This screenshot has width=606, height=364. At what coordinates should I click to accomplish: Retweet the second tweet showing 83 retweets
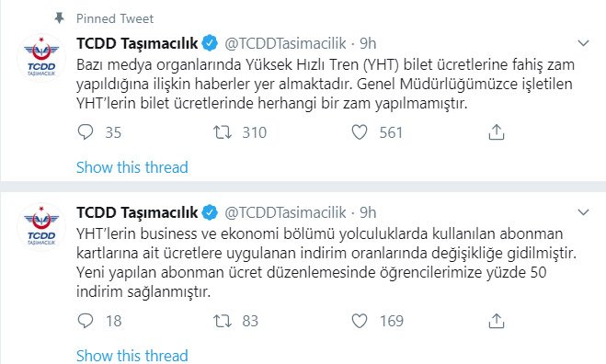[223, 321]
